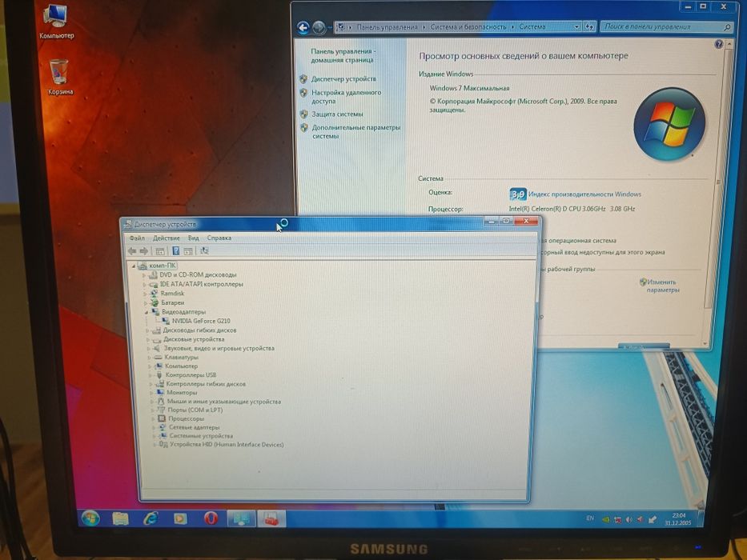The height and width of the screenshot is (560, 747).
Task: Click the Forward button in System window
Action: pos(319,28)
